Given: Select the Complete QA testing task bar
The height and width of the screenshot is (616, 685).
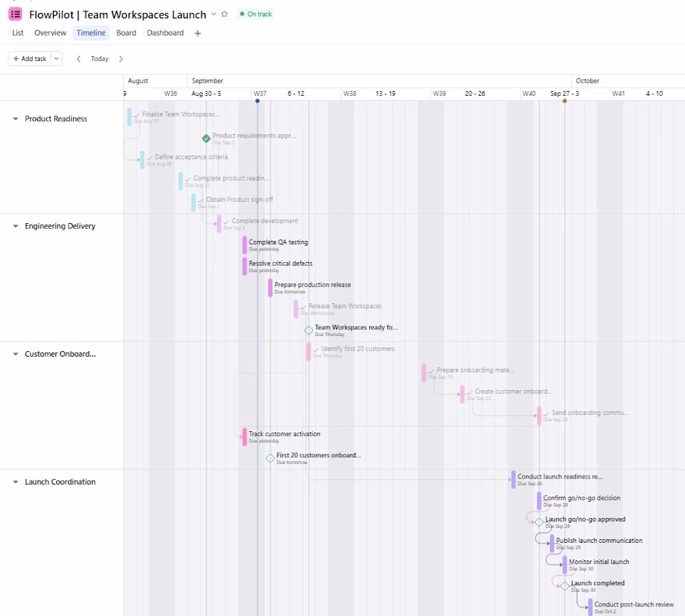Looking at the screenshot, I should 245,245.
